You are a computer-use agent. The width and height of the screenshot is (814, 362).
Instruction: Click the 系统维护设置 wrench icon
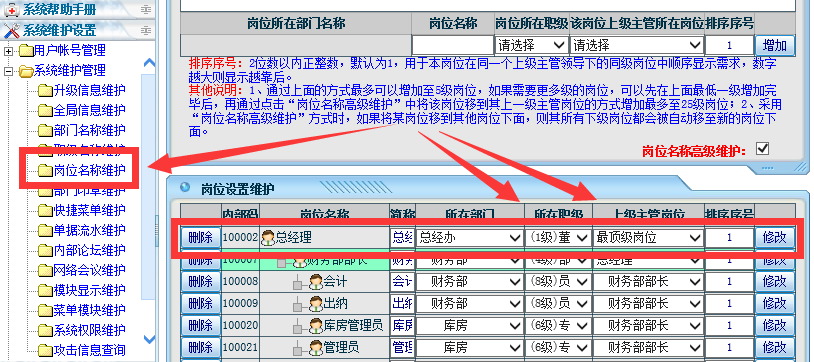(x=11, y=30)
